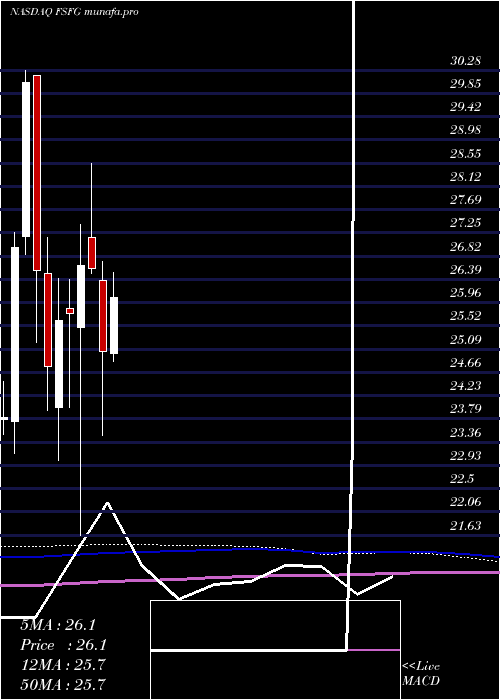
Task: Click the 26.39 price axis label
Action: coord(465,270)
